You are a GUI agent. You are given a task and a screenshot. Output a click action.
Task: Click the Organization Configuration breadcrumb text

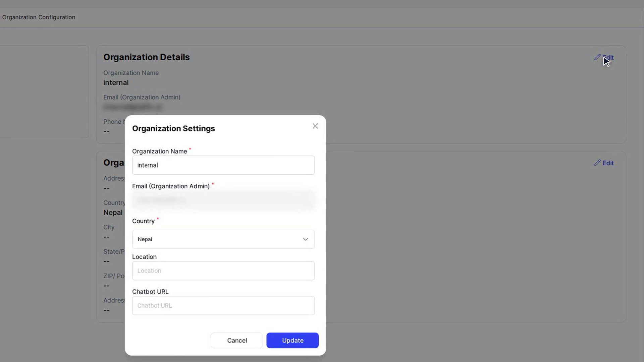(39, 17)
